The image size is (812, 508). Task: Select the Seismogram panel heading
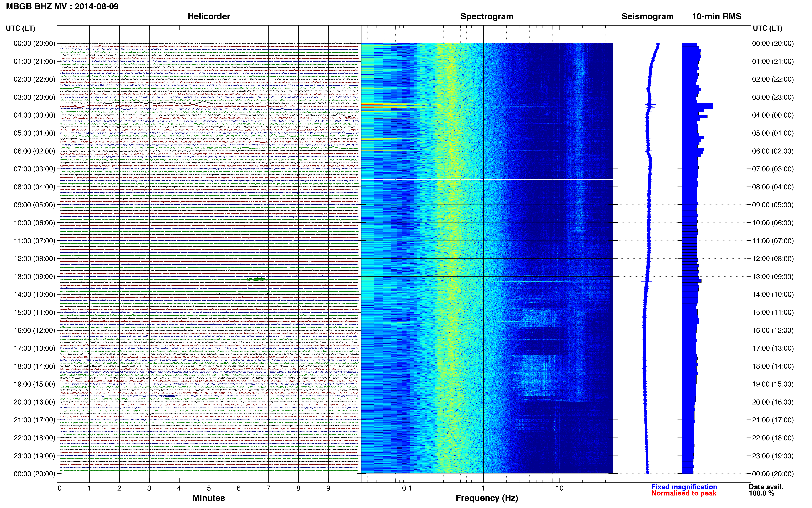(648, 16)
